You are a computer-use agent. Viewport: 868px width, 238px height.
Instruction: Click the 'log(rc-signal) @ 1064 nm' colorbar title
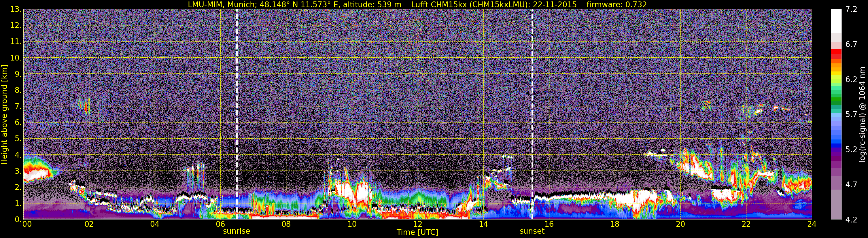pyautogui.click(x=862, y=114)
